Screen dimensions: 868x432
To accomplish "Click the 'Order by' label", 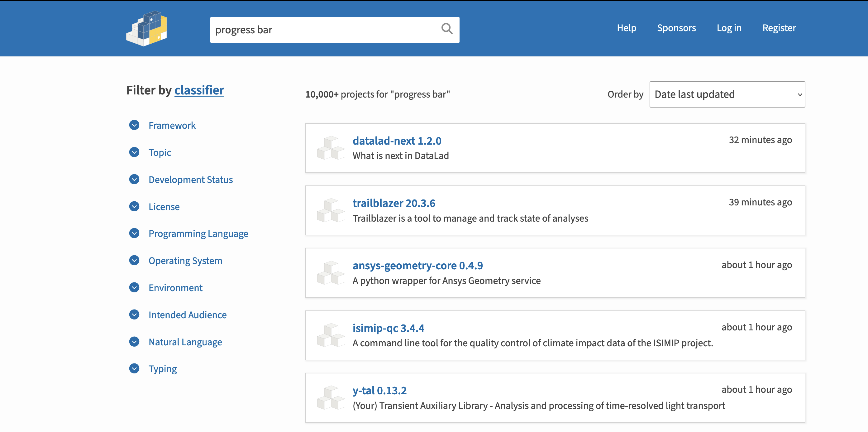I will point(625,94).
